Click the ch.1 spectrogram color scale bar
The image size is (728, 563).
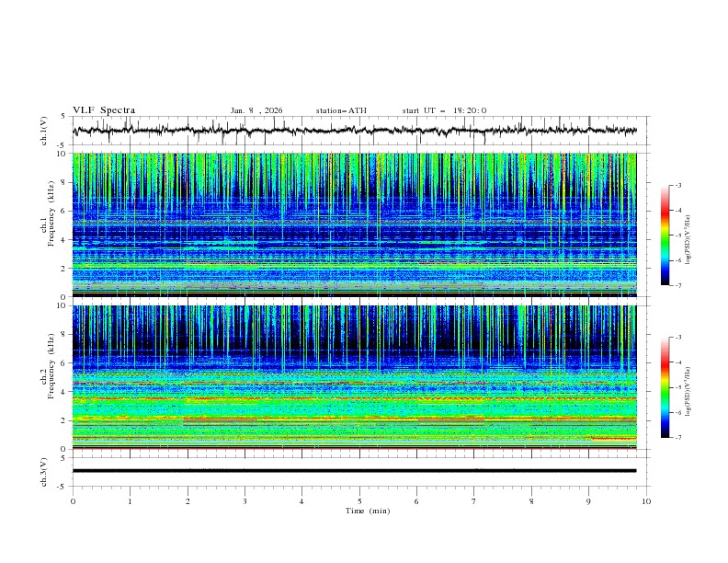pos(665,235)
